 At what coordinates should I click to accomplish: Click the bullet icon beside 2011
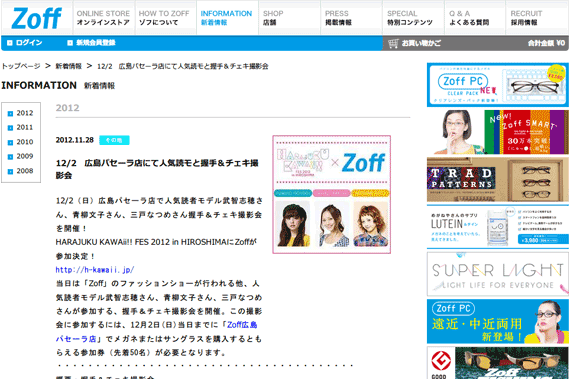(10, 128)
